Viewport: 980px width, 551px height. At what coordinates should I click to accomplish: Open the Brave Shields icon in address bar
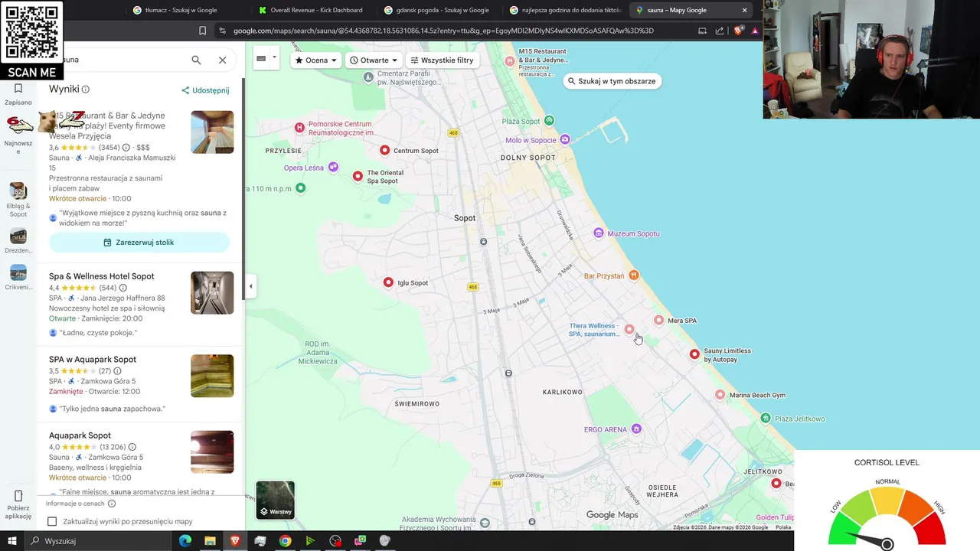tap(738, 31)
